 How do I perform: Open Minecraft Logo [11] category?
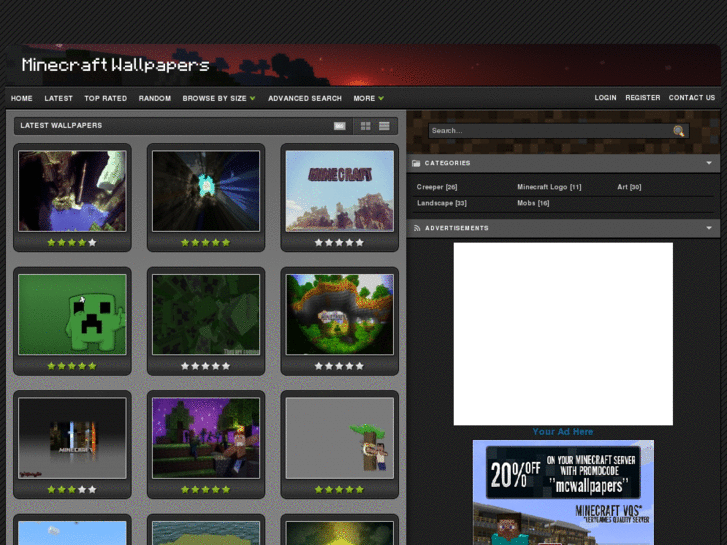pos(549,187)
